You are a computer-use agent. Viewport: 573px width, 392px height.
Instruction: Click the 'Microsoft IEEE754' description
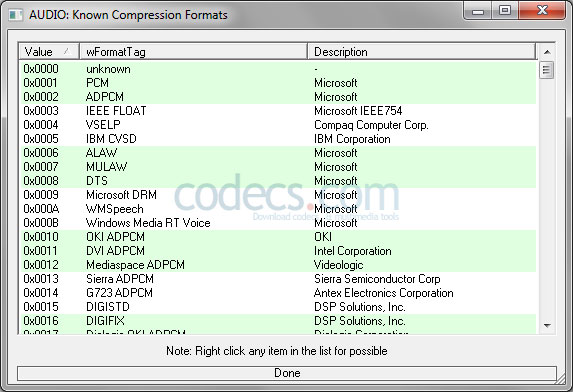coord(358,111)
